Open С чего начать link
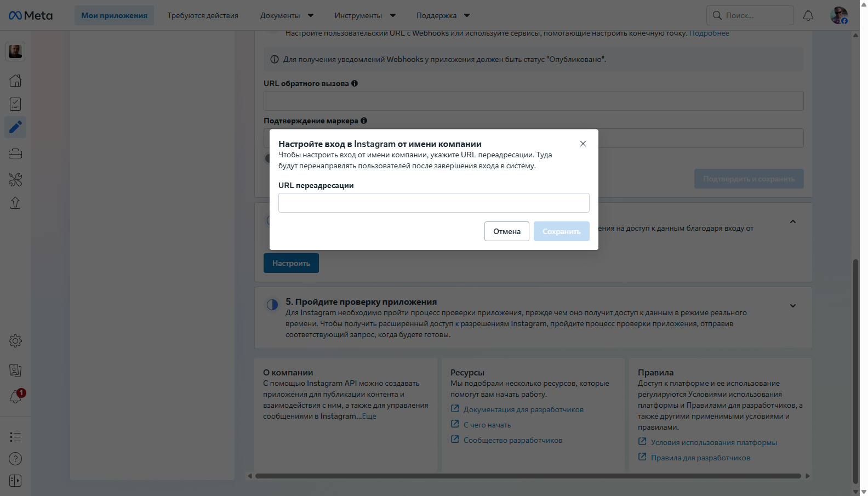The image size is (868, 496). (487, 425)
